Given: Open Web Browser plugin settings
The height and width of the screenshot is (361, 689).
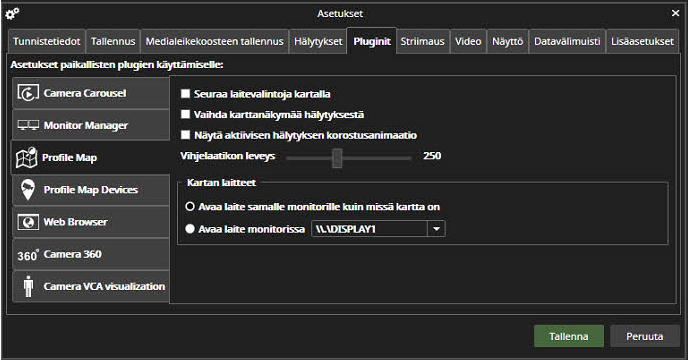Looking at the screenshot, I should point(91,222).
